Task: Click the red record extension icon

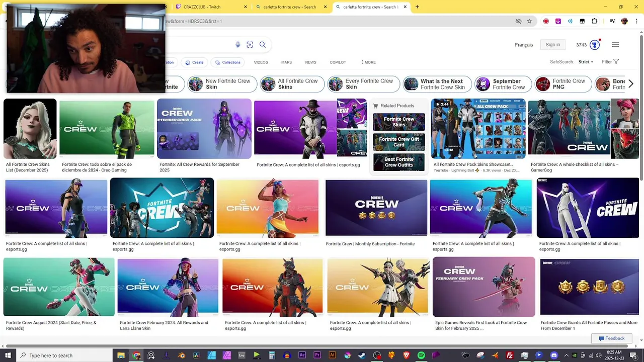Action: tap(546, 21)
